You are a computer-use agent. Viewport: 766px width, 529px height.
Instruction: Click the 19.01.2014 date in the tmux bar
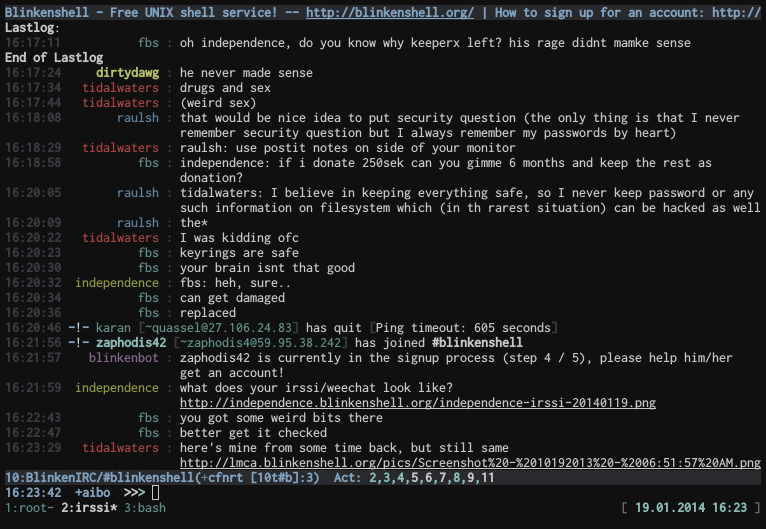pyautogui.click(x=670, y=508)
